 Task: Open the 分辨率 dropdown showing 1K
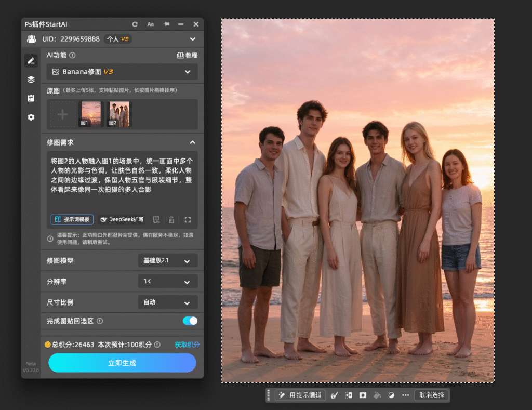pos(168,281)
